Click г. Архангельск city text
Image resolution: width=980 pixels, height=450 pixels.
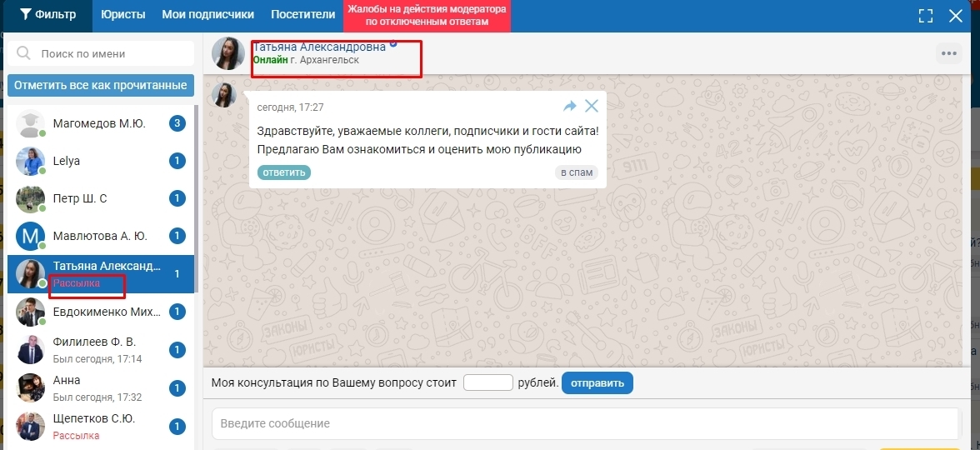325,61
